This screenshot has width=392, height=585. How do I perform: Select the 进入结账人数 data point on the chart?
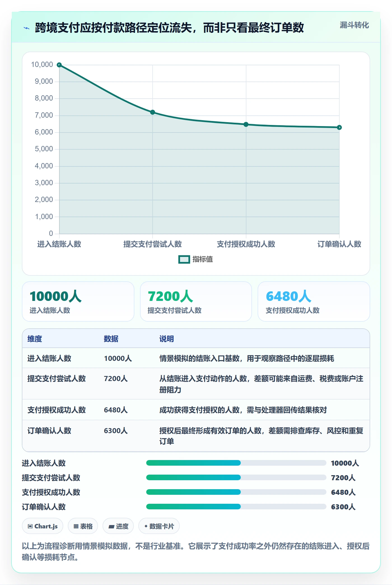point(59,65)
